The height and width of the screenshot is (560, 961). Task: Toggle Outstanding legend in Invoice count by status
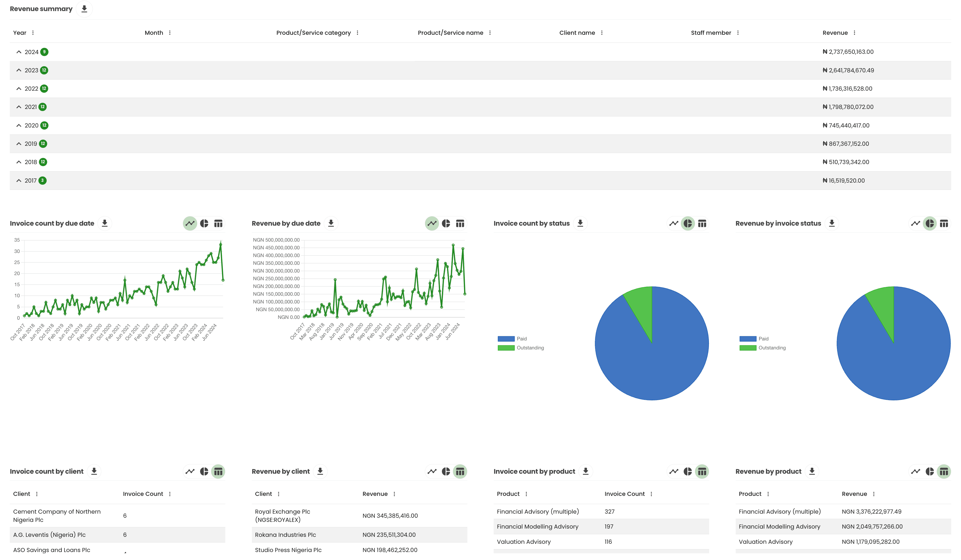coord(520,348)
